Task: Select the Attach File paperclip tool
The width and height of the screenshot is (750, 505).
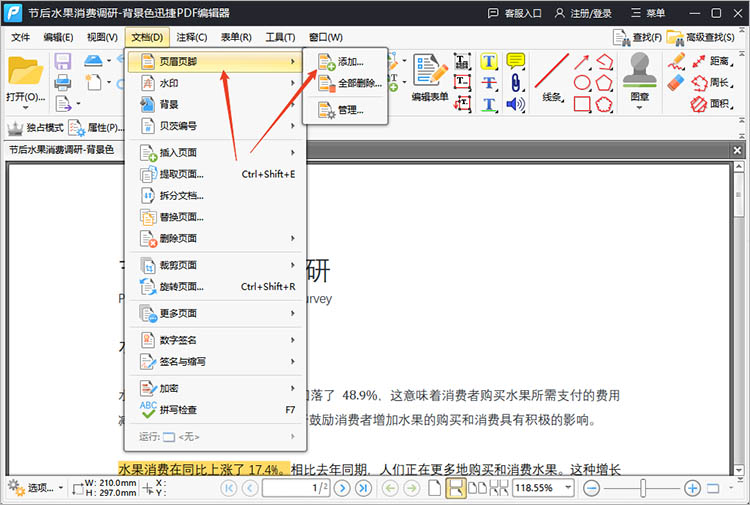Action: [x=515, y=83]
